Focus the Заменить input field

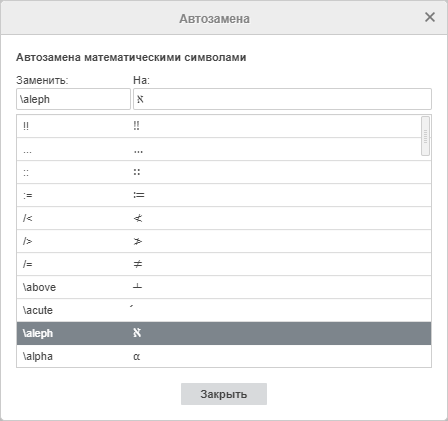pyautogui.click(x=73, y=99)
